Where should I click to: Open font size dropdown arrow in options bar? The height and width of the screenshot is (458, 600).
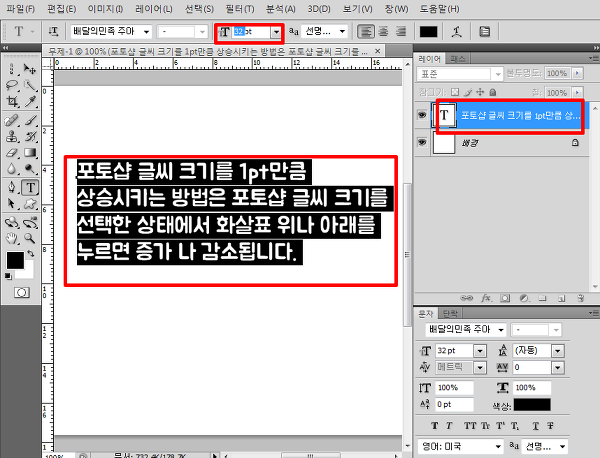tap(276, 32)
